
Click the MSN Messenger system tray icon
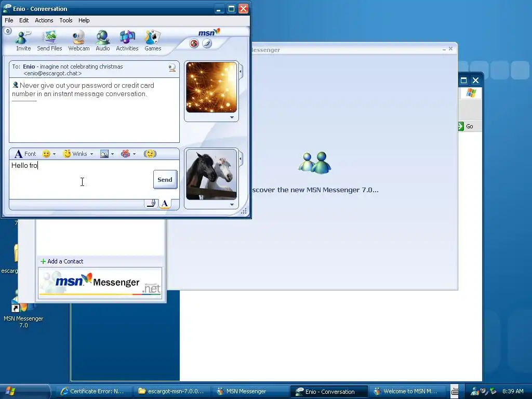pyautogui.click(x=475, y=391)
